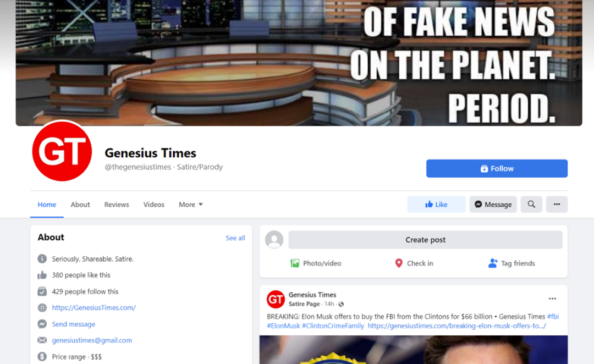Open the three-dots page options button
The width and height of the screenshot is (594, 364).
point(557,205)
